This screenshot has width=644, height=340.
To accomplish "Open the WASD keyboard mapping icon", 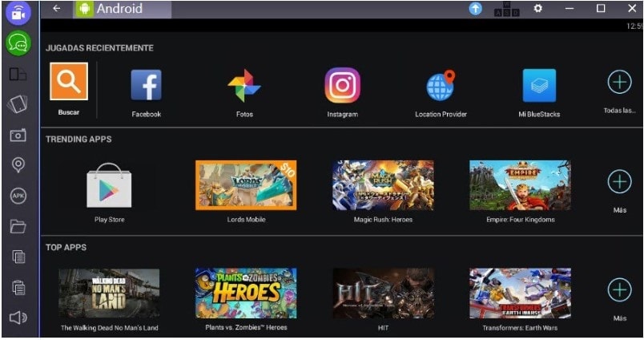I will coord(506,10).
